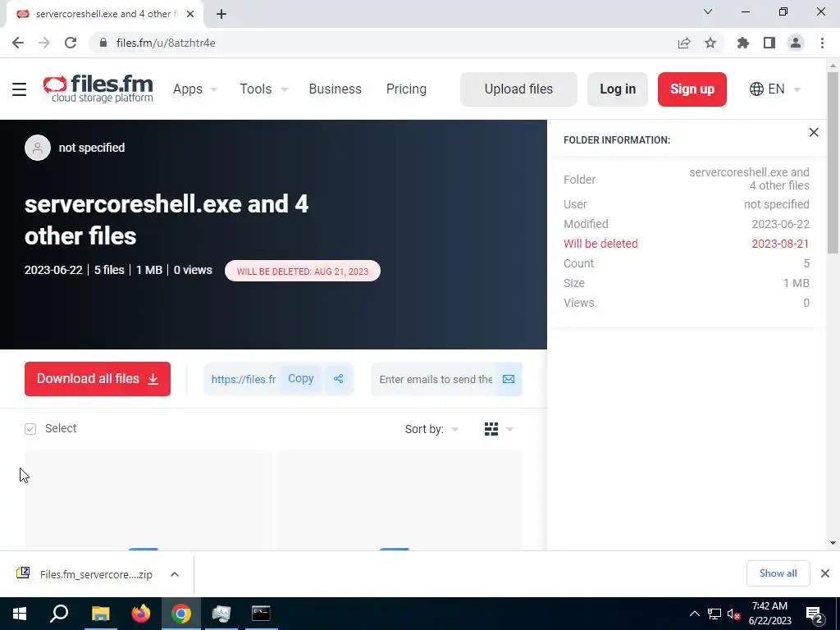Toggle the Chrome side panel
This screenshot has height=630, width=840.
tap(769, 43)
